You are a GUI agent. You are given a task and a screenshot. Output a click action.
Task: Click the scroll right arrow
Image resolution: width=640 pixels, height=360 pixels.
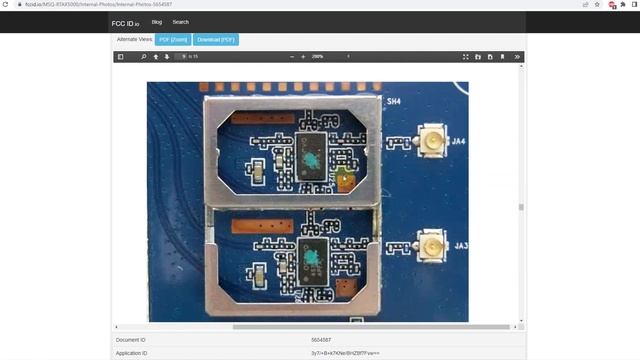pyautogui.click(x=515, y=327)
